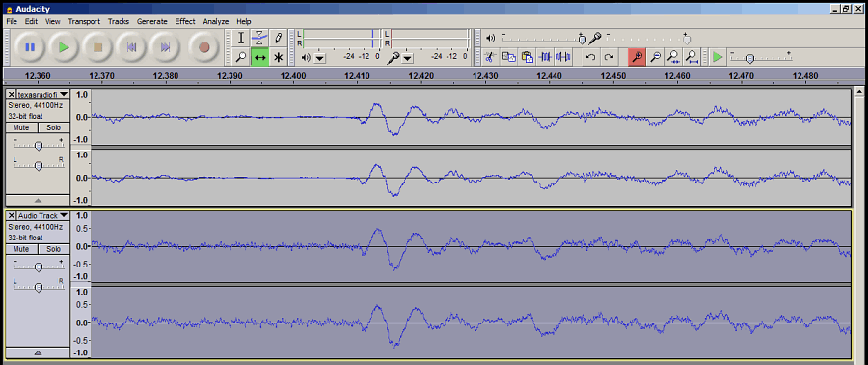Click the output meter speaker icon
This screenshot has width=868, height=365.
coord(306,57)
